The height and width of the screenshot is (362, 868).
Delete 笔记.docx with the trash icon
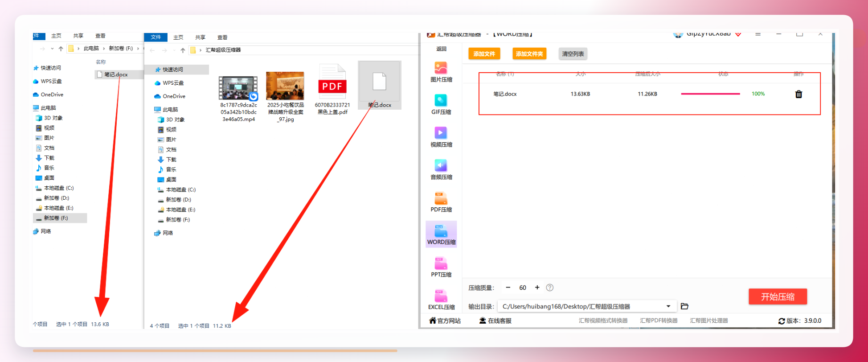click(x=798, y=94)
